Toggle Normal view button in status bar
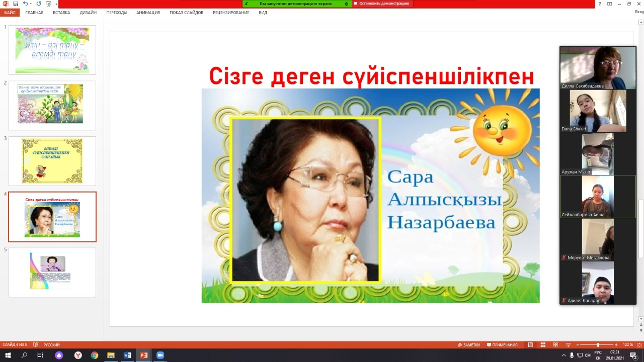 click(530, 345)
